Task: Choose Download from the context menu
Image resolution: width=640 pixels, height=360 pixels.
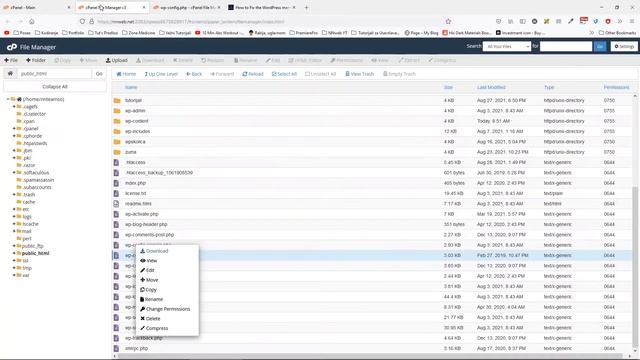Action: [x=154, y=251]
